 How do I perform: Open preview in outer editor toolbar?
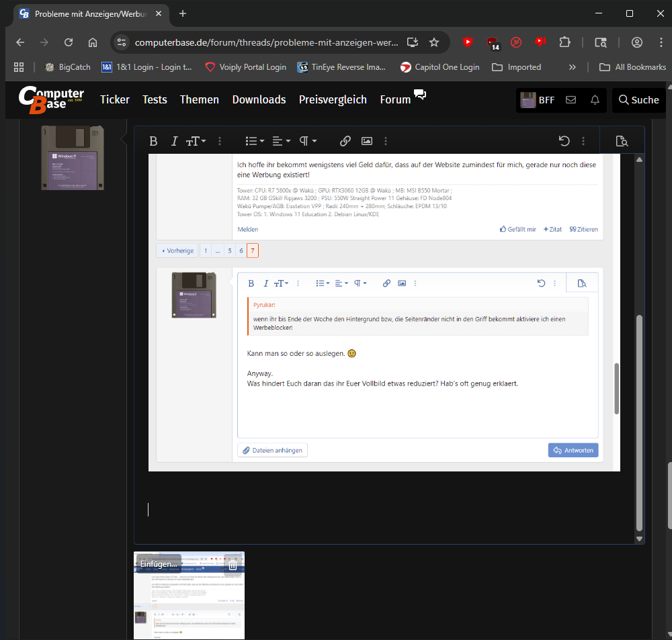pyautogui.click(x=622, y=141)
